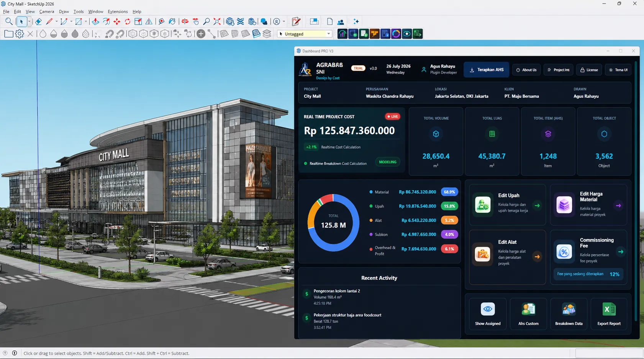Toggle the Show Assigned eye button
644x359 pixels.
[488, 314]
